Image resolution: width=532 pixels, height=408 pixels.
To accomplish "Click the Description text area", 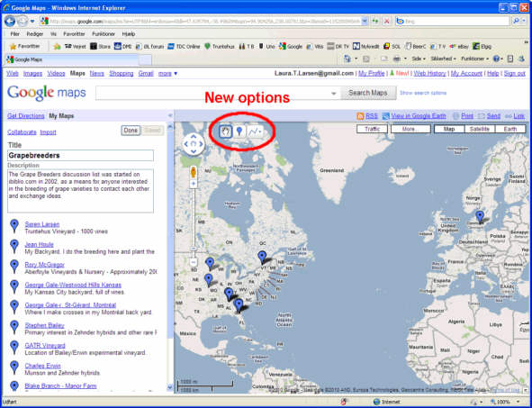I will [x=80, y=191].
